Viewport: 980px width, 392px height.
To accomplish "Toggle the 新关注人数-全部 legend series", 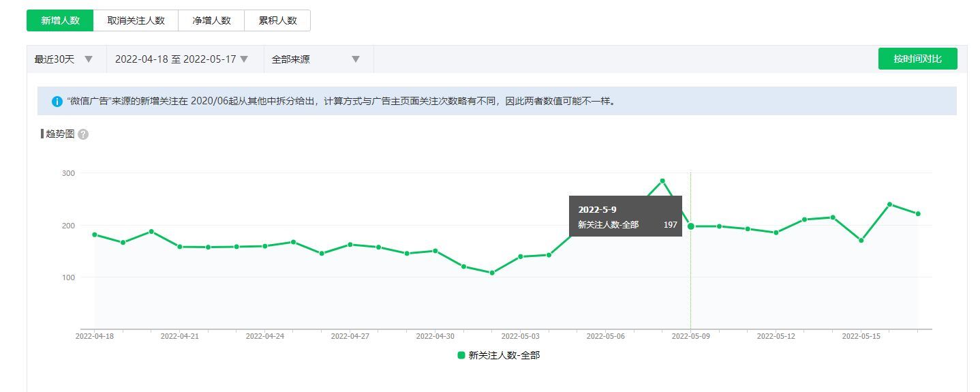I will (x=504, y=355).
